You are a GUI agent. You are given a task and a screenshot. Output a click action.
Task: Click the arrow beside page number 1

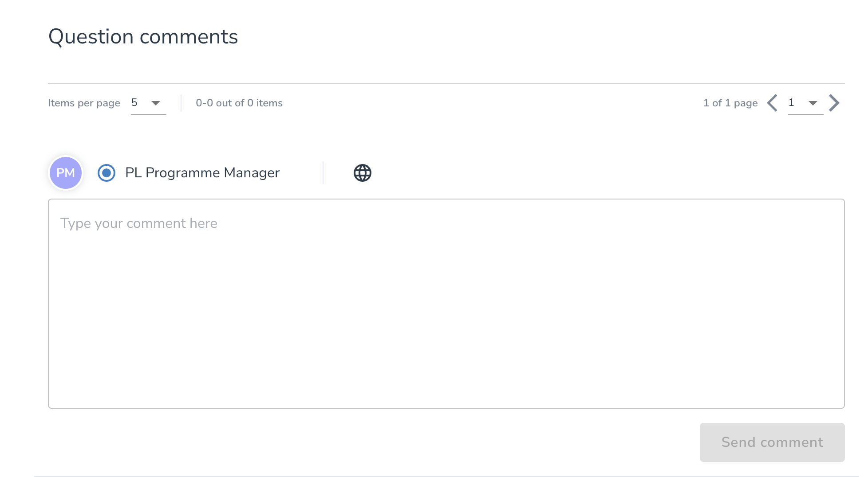click(813, 103)
